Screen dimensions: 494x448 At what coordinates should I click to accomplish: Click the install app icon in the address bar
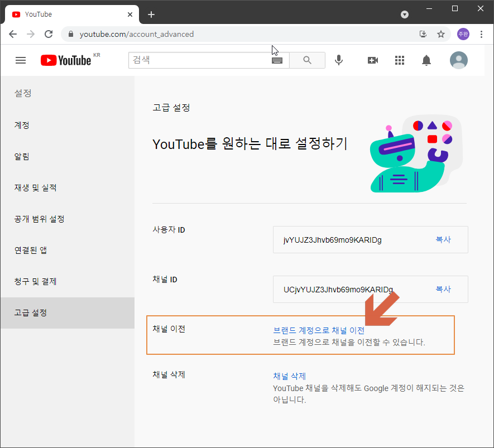(x=423, y=34)
